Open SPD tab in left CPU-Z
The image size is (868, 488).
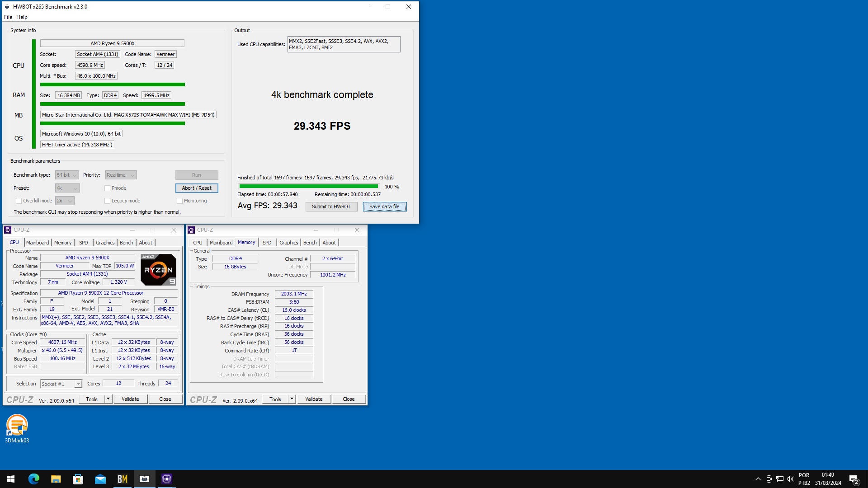tap(84, 243)
